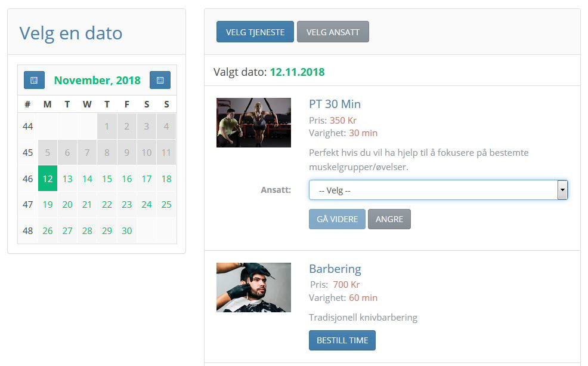Screen dimensions: 588x366
Task: Click the Barbering service thumbnail
Action: point(253,287)
